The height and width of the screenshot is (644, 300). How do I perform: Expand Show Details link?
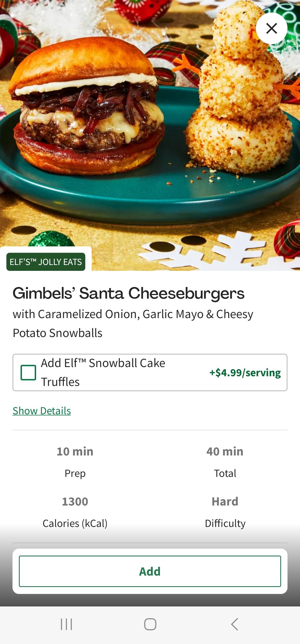coord(42,411)
